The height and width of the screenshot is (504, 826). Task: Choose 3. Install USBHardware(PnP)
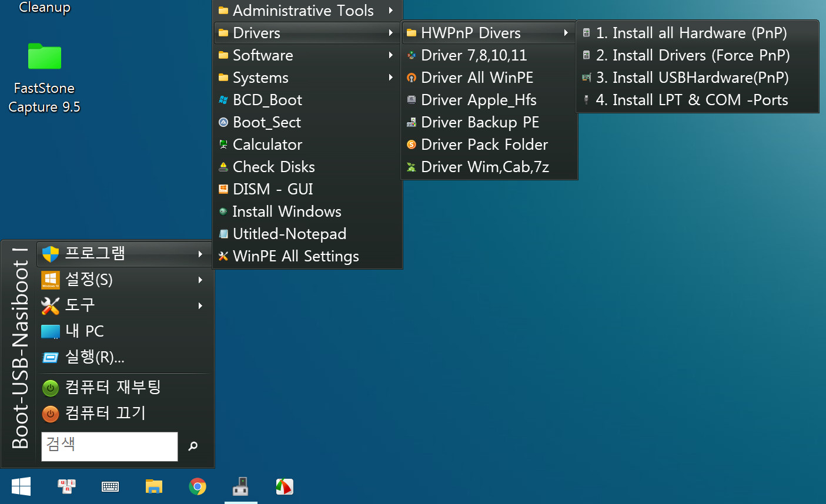click(x=697, y=78)
